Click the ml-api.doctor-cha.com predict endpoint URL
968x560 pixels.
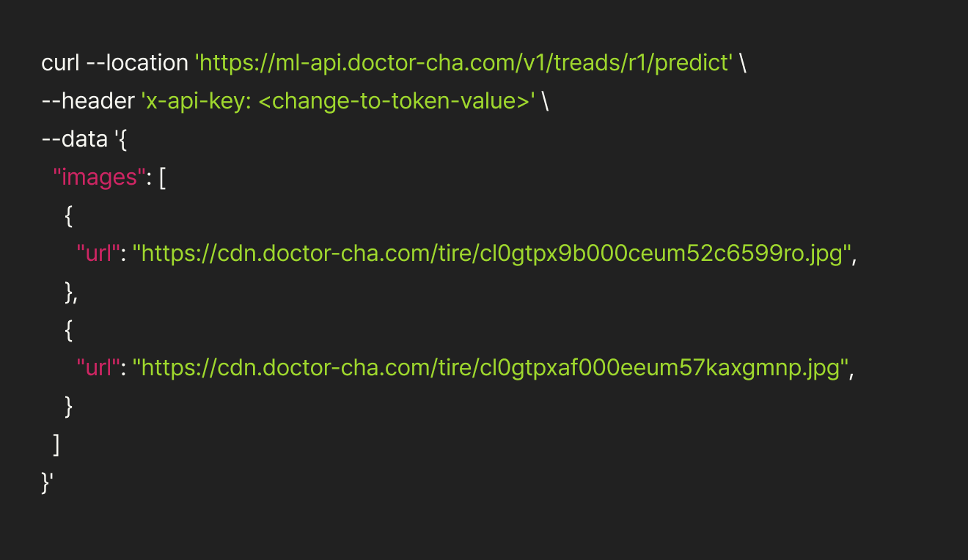[x=463, y=63]
